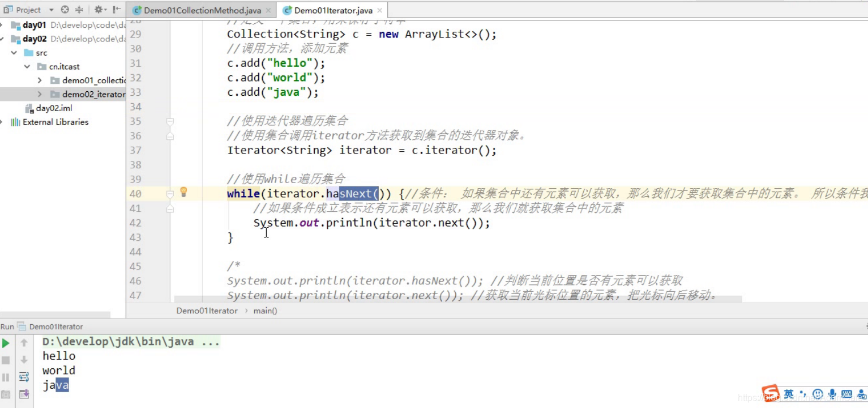This screenshot has height=408, width=868.
Task: Click the Iterator<String> iterator declaration line
Action: pos(362,150)
